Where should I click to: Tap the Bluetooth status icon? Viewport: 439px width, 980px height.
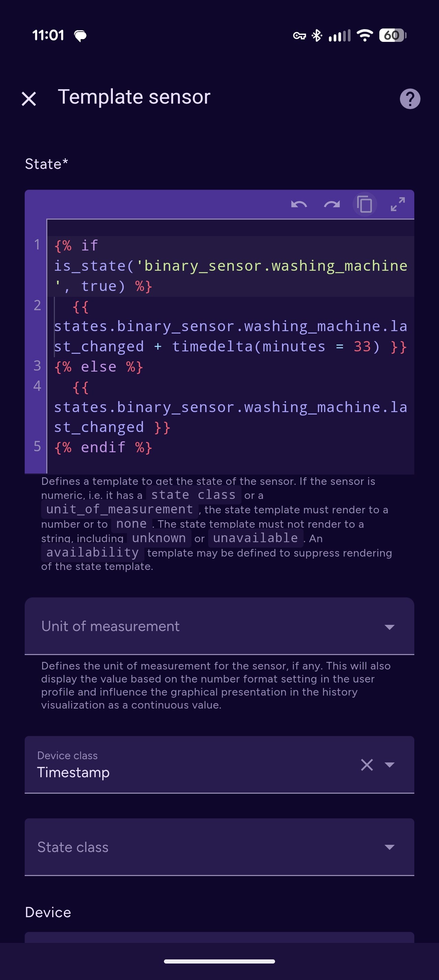click(317, 35)
